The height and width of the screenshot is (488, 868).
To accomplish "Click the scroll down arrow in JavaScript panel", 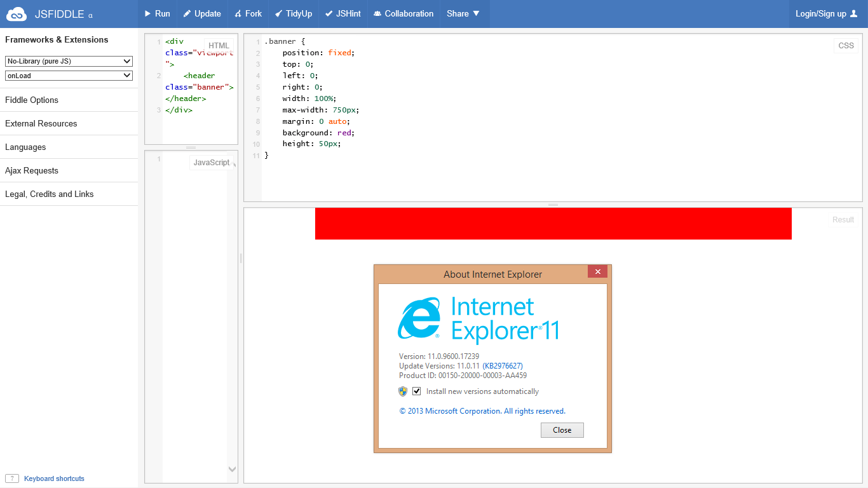I will point(232,470).
